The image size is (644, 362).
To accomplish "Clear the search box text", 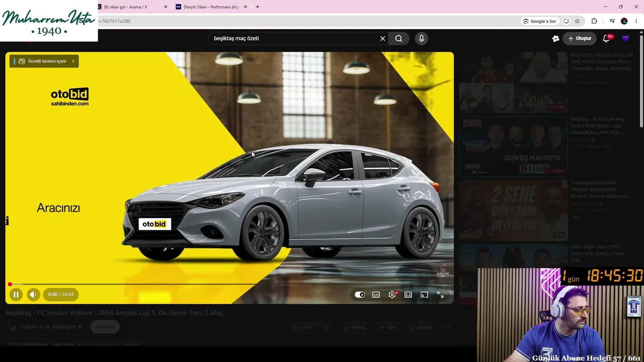I will (x=382, y=38).
